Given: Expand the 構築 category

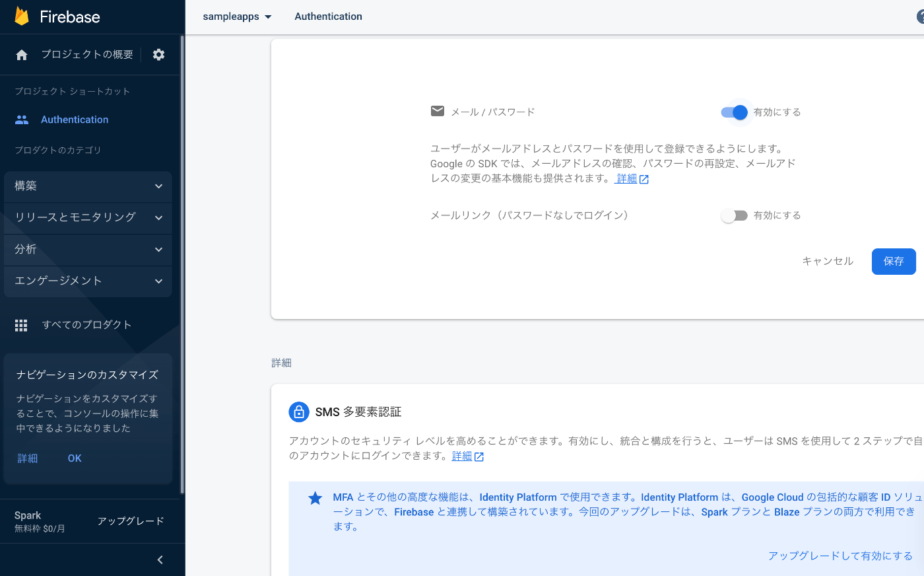Looking at the screenshot, I should coord(88,186).
